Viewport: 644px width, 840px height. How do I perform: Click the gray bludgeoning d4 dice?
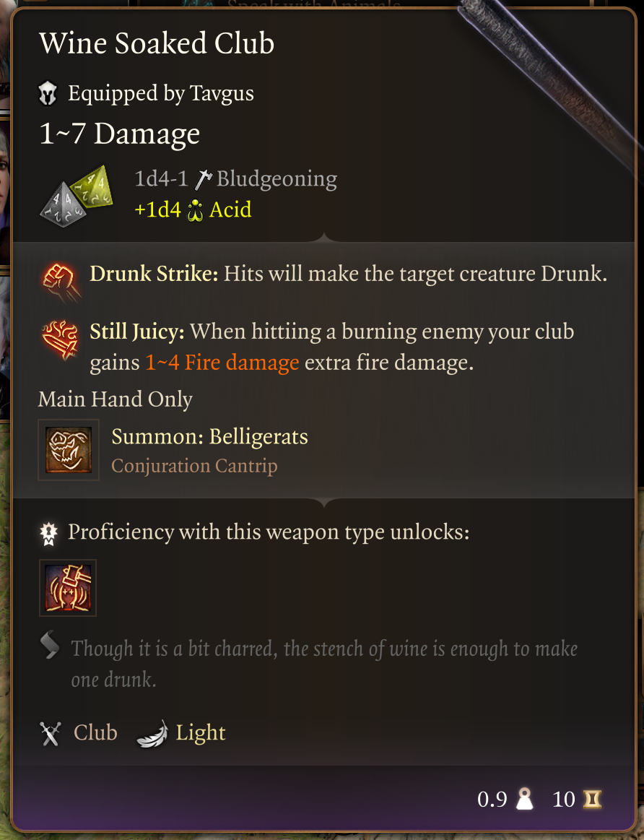[63, 205]
